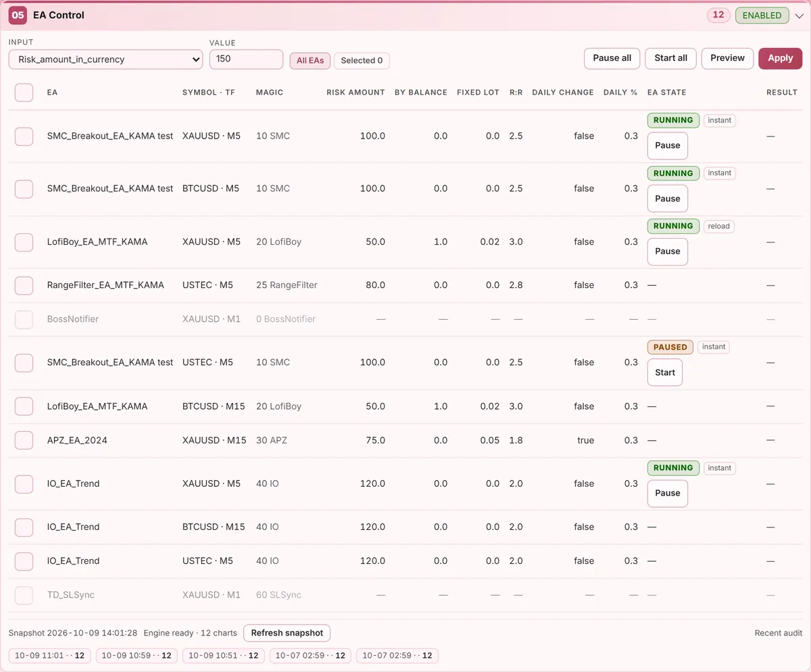
Task: Click the RUNNING badge on IO_EA_Trend row
Action: click(x=673, y=468)
